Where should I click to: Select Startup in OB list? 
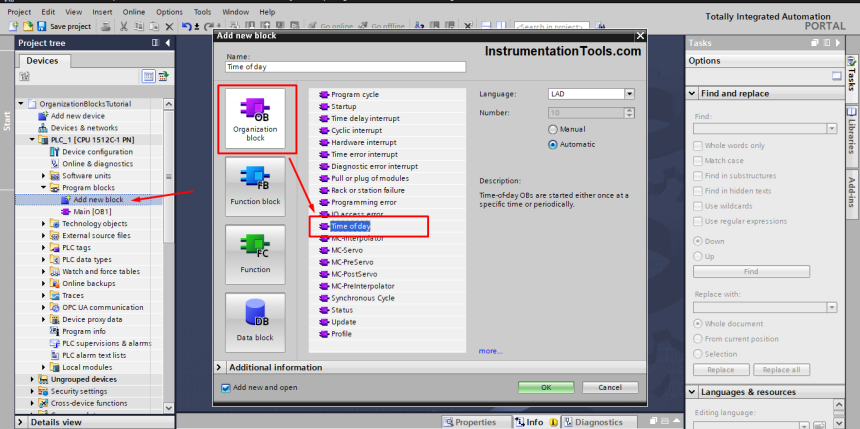[343, 106]
